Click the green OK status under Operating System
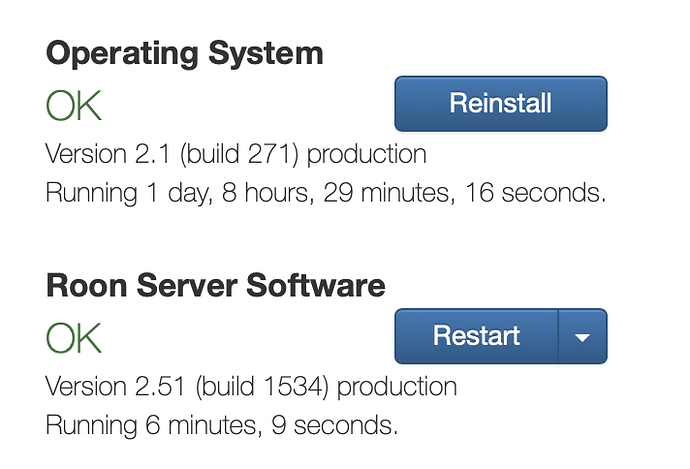Viewport: 690px width, 469px height. [x=73, y=106]
